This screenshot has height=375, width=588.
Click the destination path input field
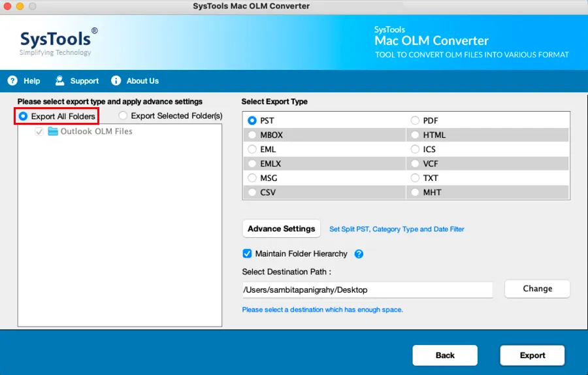[x=367, y=290]
